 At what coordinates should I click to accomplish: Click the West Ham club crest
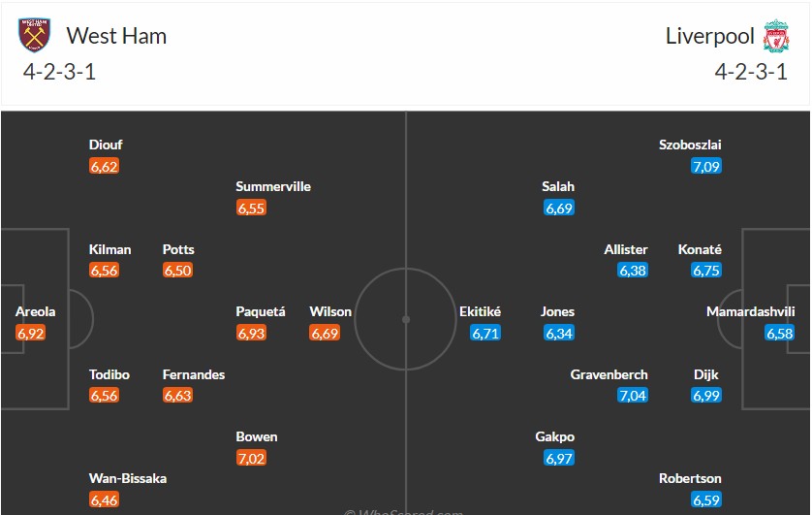click(34, 36)
